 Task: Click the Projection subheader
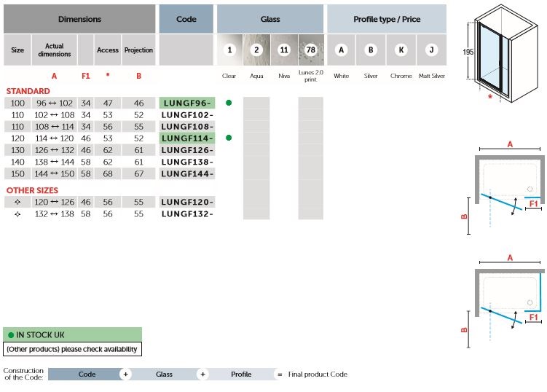point(138,50)
